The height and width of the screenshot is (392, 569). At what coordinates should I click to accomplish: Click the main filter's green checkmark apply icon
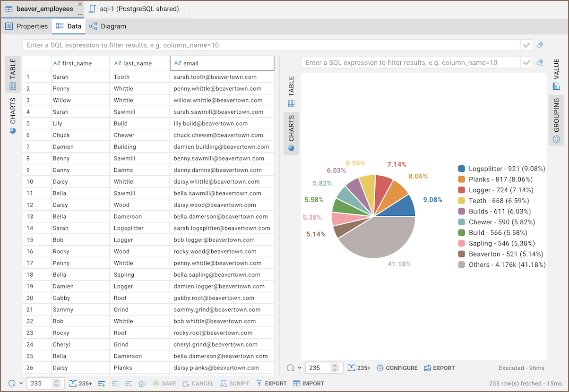526,45
